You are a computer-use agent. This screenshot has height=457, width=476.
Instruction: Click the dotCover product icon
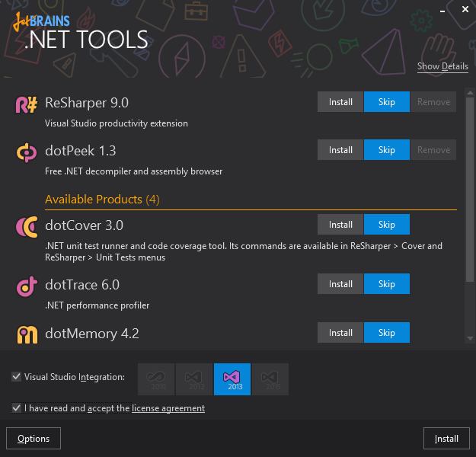pyautogui.click(x=27, y=227)
